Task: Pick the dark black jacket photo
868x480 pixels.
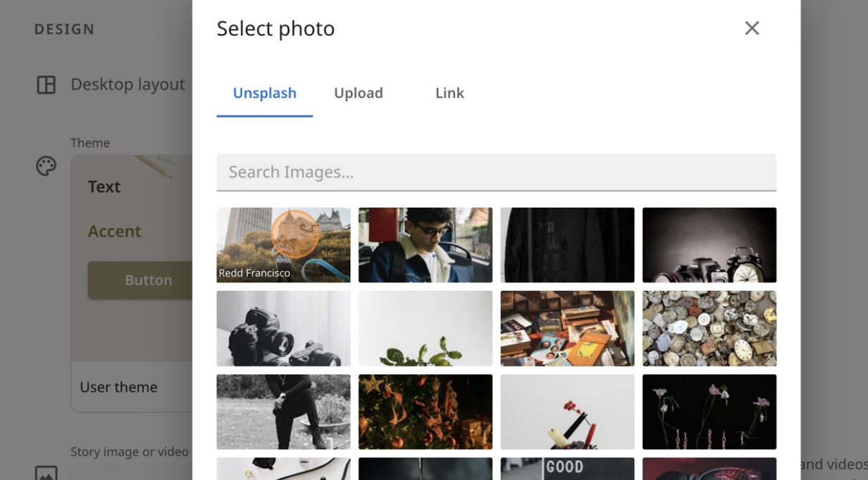Action: 567,244
